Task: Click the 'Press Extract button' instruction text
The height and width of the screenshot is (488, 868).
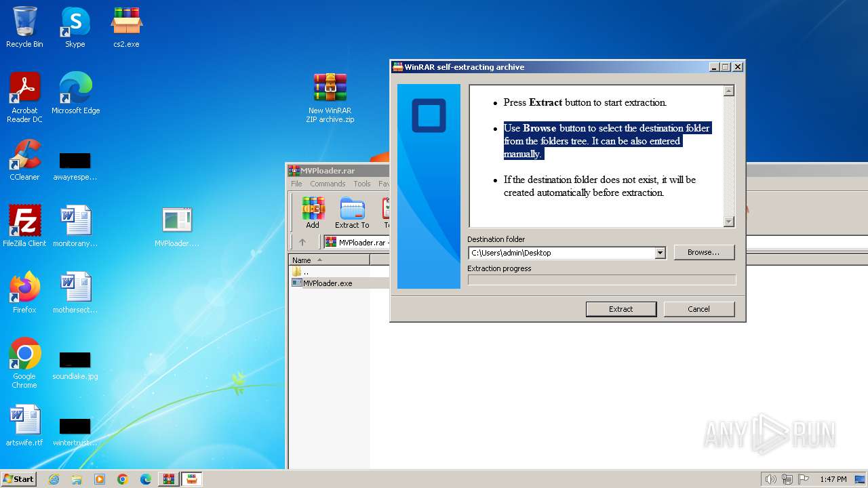Action: click(585, 102)
